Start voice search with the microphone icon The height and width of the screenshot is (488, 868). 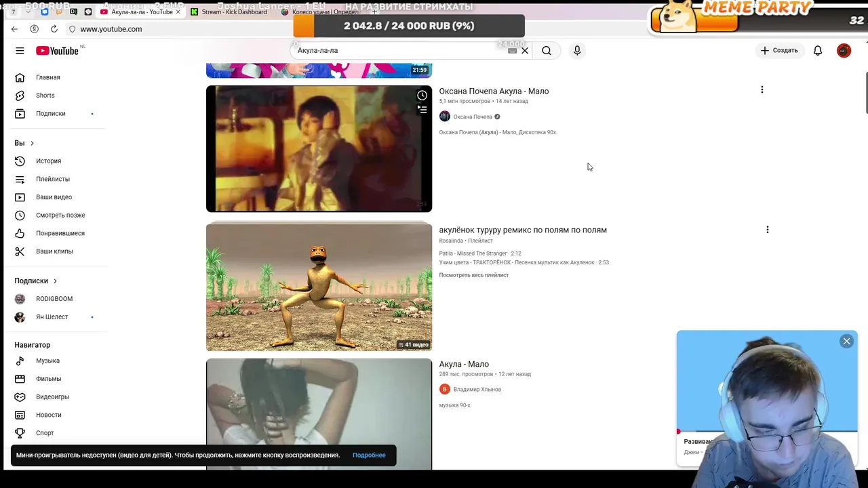[577, 51]
